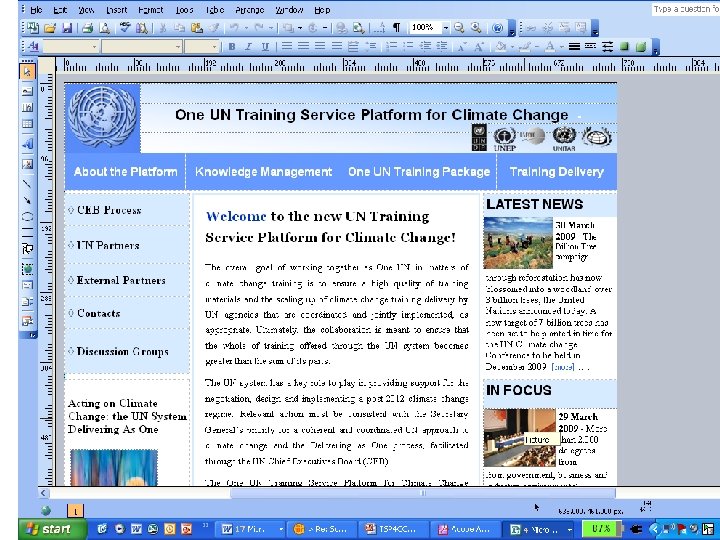The width and height of the screenshot is (720, 540).
Task: Open the File menu
Action: (36, 10)
